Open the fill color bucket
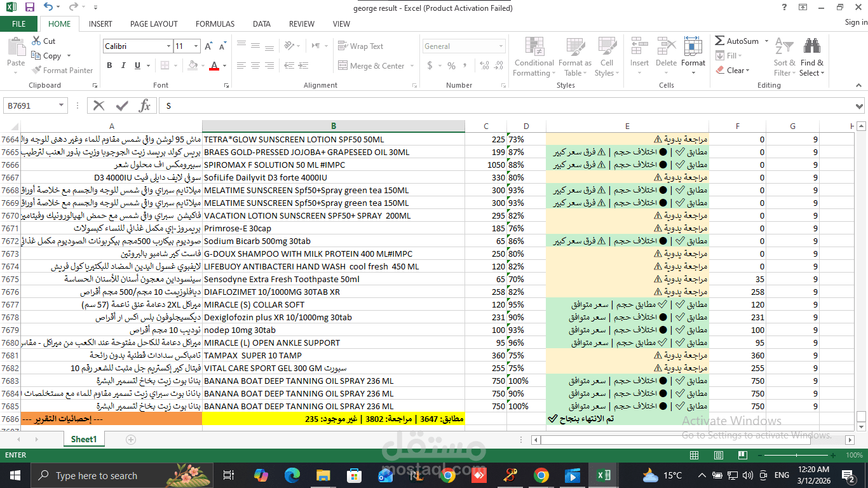This screenshot has height=488, width=868. click(191, 65)
